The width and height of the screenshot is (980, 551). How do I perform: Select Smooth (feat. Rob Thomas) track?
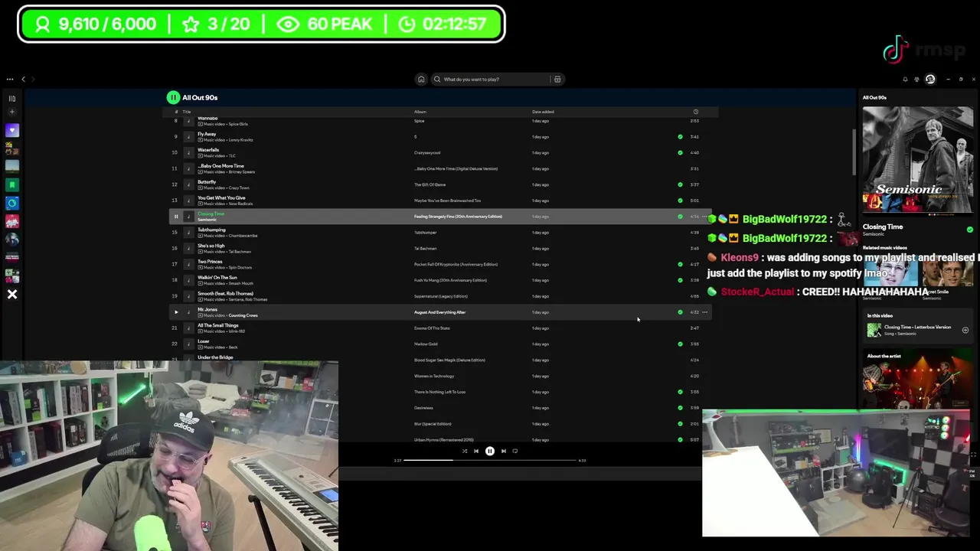tap(225, 293)
